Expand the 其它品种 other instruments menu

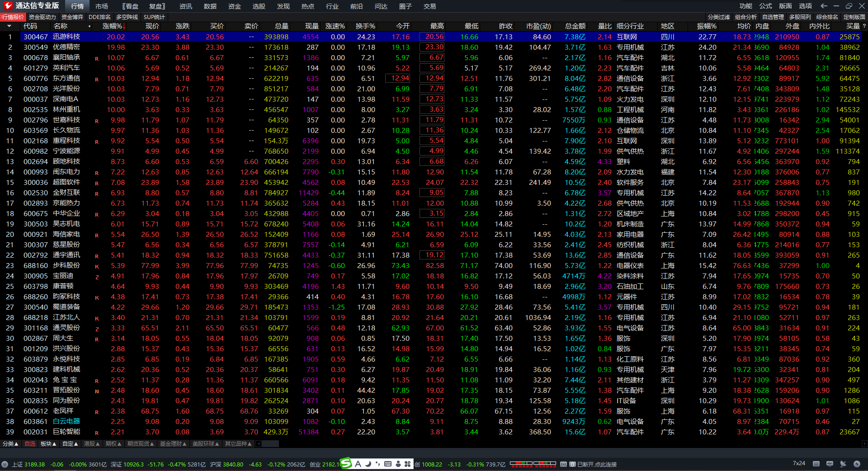pyautogui.click(x=238, y=444)
